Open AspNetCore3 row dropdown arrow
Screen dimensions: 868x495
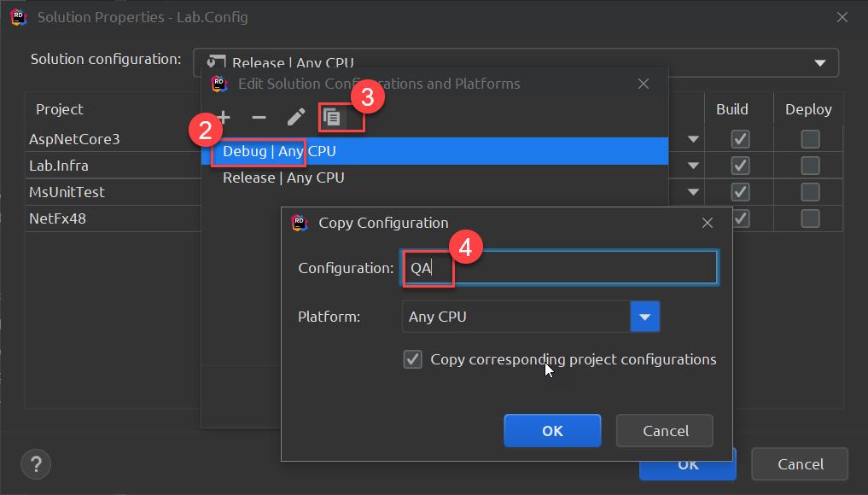693,139
